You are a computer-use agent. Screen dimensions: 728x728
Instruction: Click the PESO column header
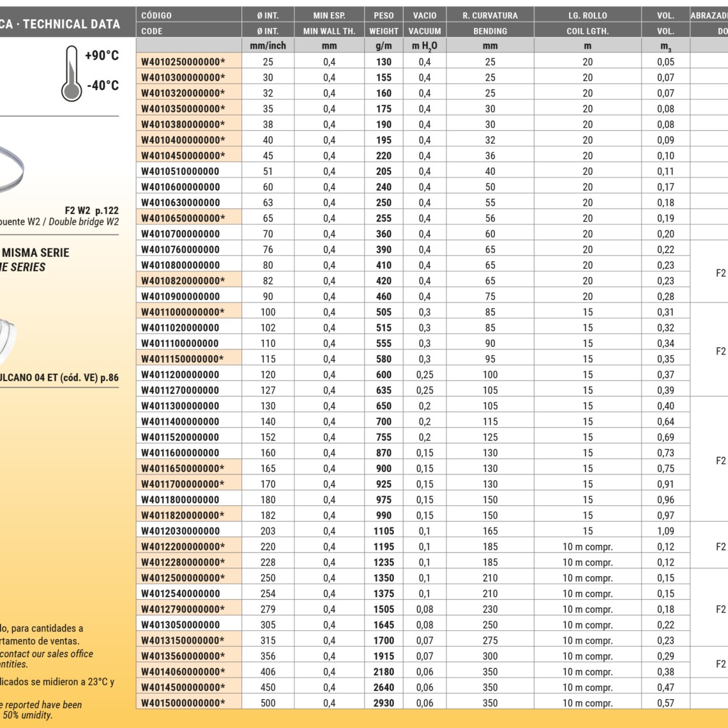(384, 15)
